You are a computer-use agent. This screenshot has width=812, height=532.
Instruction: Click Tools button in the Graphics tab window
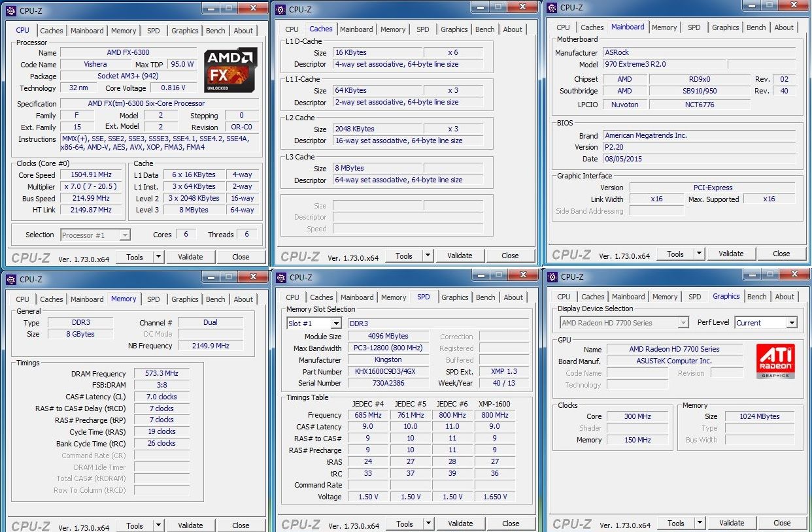pyautogui.click(x=676, y=523)
